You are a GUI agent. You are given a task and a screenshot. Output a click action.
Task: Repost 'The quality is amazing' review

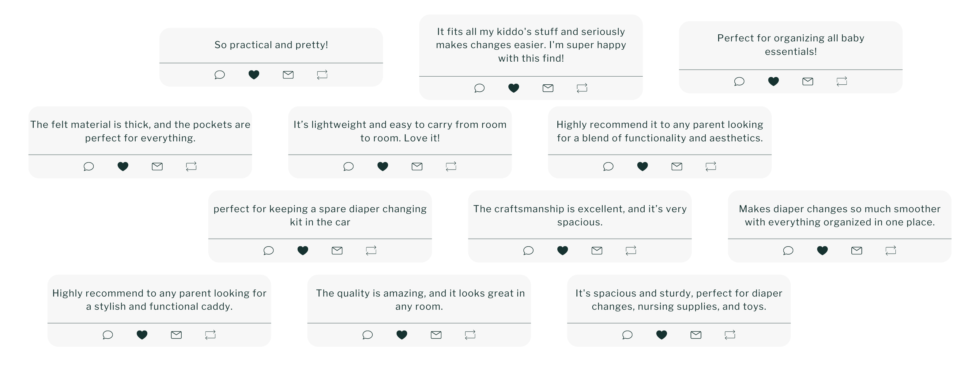point(470,335)
